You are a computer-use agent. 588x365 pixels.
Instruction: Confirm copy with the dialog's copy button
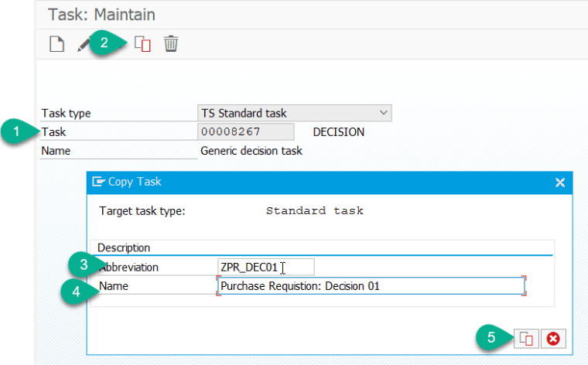(x=527, y=338)
